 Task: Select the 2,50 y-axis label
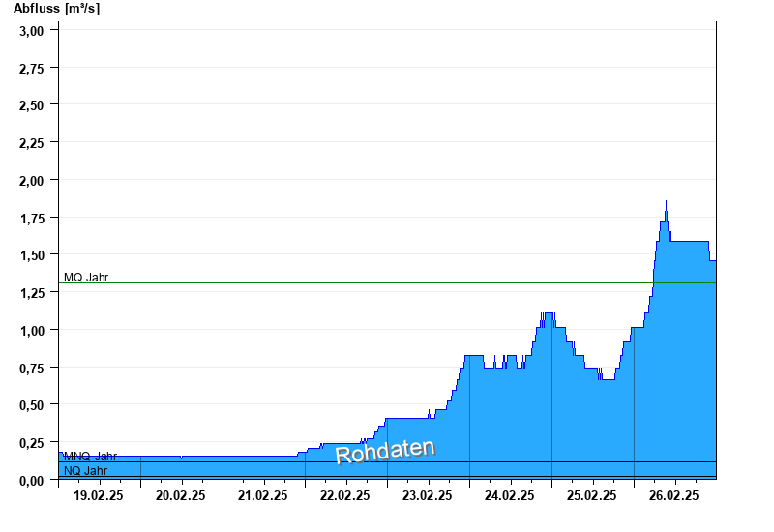32,105
